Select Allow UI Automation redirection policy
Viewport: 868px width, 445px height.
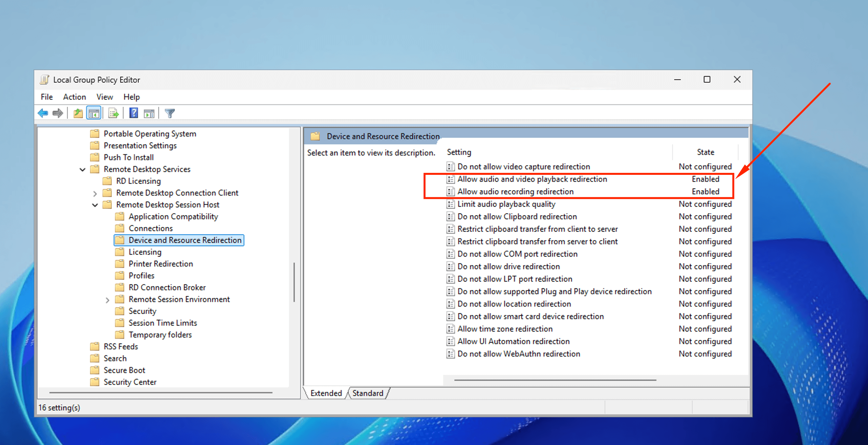pos(513,341)
